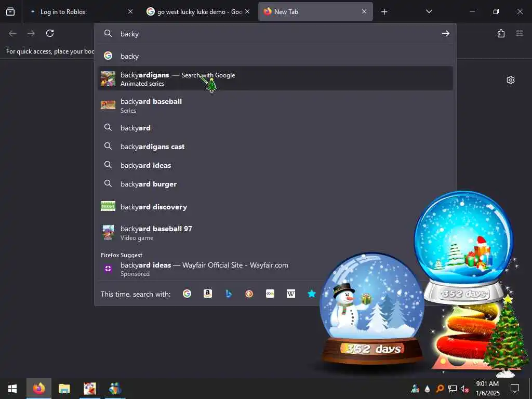Screen dimensions: 532x399
Task: Click the go arrow in the address bar
Action: pyautogui.click(x=445, y=33)
